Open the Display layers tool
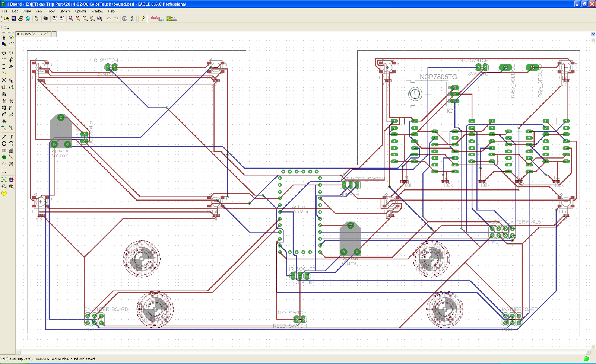Image resolution: width=596 pixels, height=364 pixels. 4,44
